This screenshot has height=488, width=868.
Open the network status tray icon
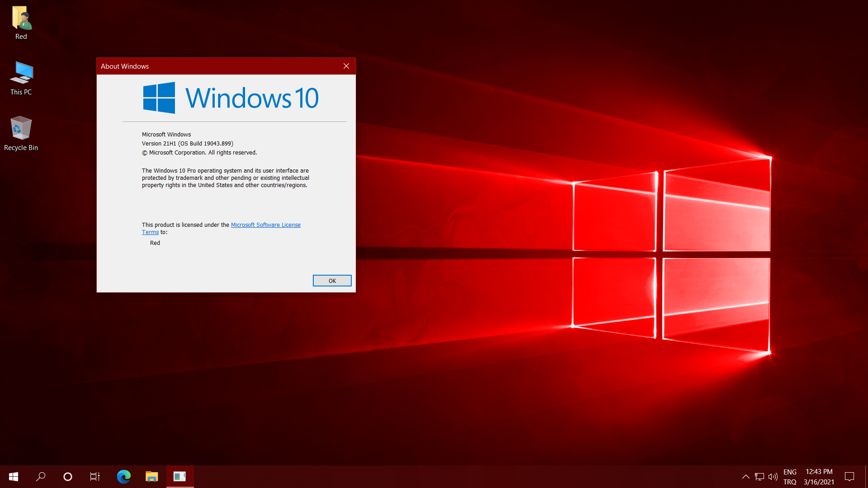[759, 477]
